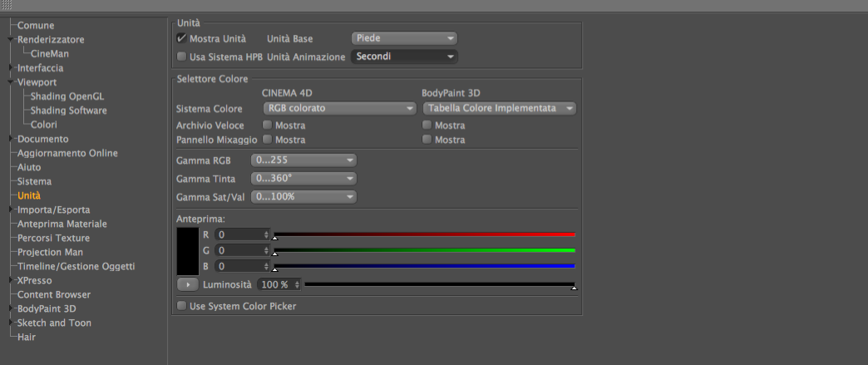The image size is (868, 365).
Task: Click the stepper arrows on the R field
Action: pyautogui.click(x=266, y=234)
